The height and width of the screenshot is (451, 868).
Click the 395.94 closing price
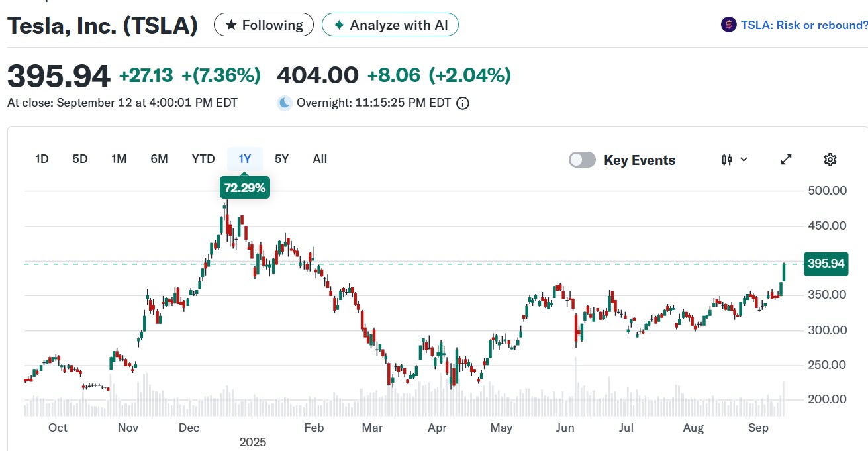point(58,76)
